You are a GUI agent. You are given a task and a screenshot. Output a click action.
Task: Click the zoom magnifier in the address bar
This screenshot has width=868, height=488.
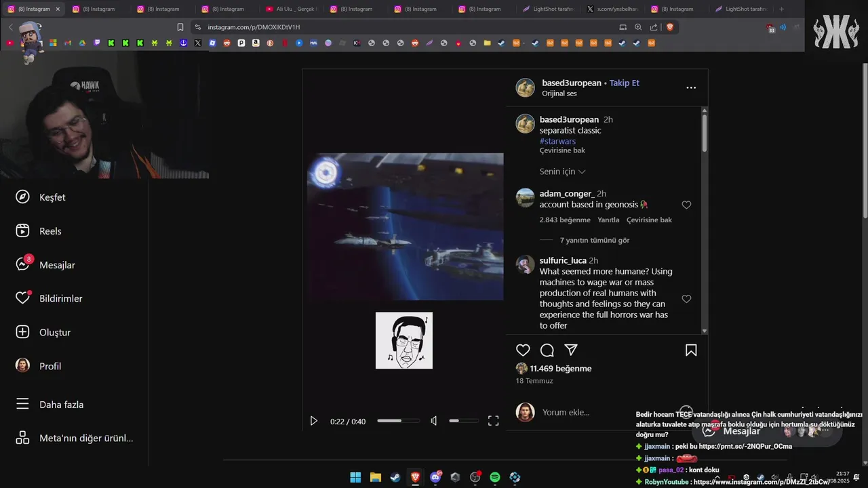tap(638, 27)
